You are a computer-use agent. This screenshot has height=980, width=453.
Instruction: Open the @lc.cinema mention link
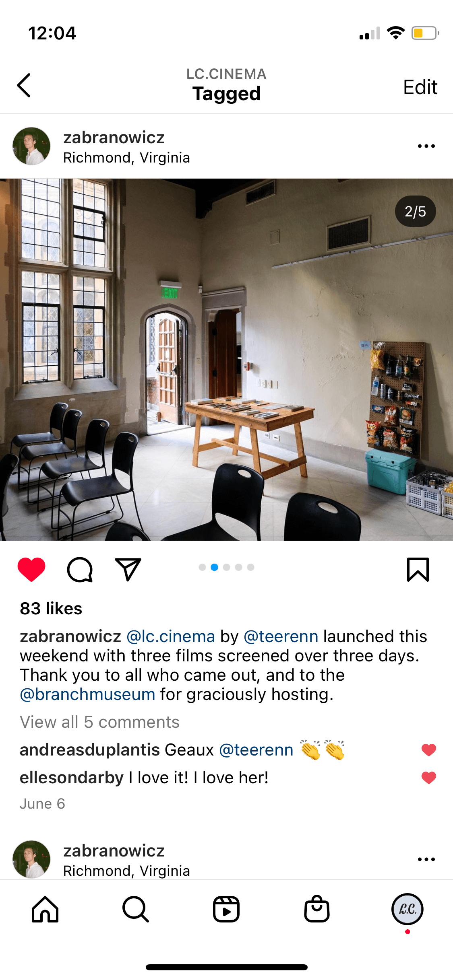171,636
